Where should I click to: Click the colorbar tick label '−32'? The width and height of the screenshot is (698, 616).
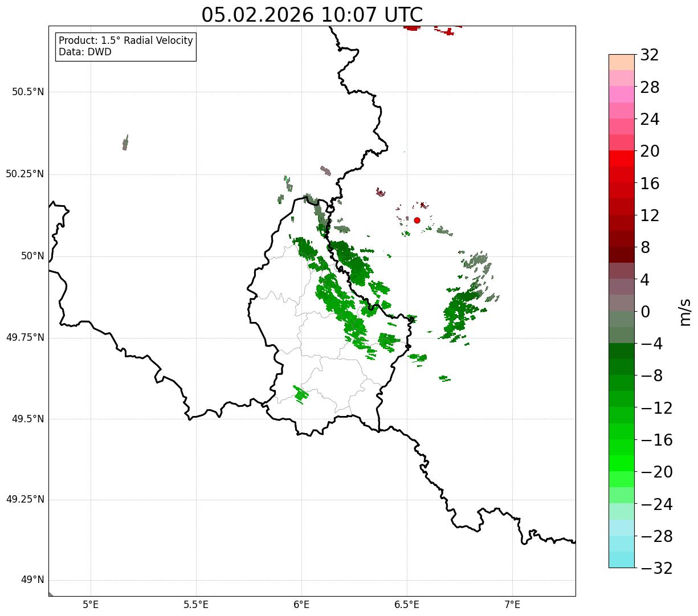(x=656, y=568)
